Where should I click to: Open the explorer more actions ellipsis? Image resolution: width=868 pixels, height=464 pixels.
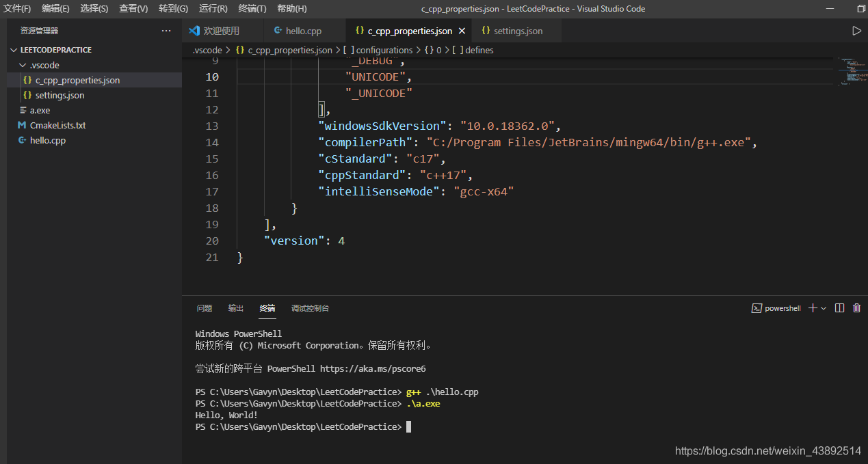point(166,31)
